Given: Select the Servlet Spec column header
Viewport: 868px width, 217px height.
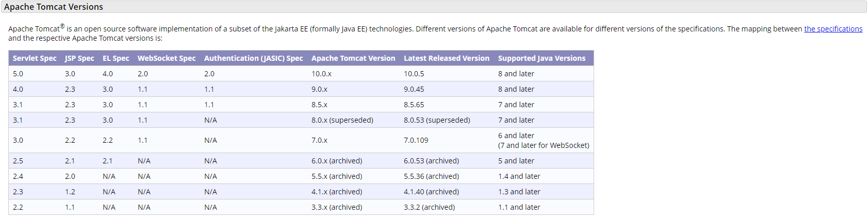Looking at the screenshot, I should [x=35, y=58].
